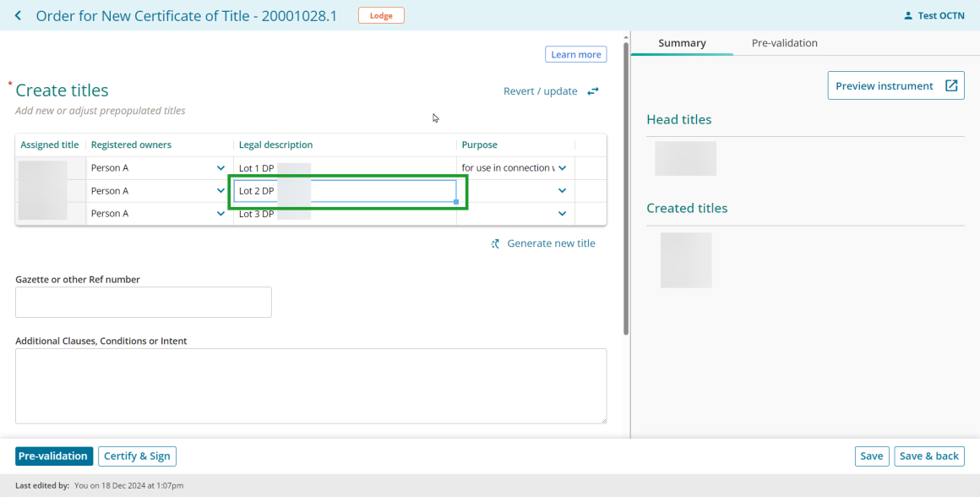Click the swap arrows icon beside Revert / update
The width and height of the screenshot is (980, 497).
pyautogui.click(x=592, y=91)
